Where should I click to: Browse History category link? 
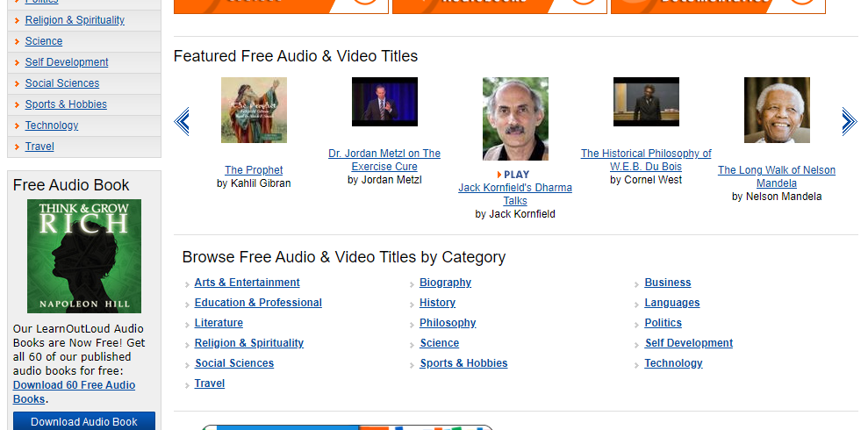point(437,303)
